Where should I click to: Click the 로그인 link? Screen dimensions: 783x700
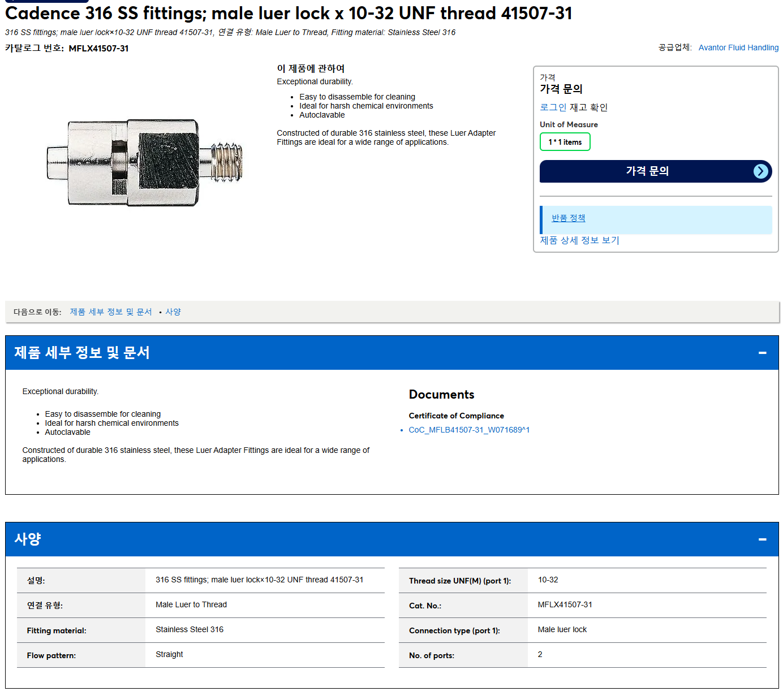point(553,107)
